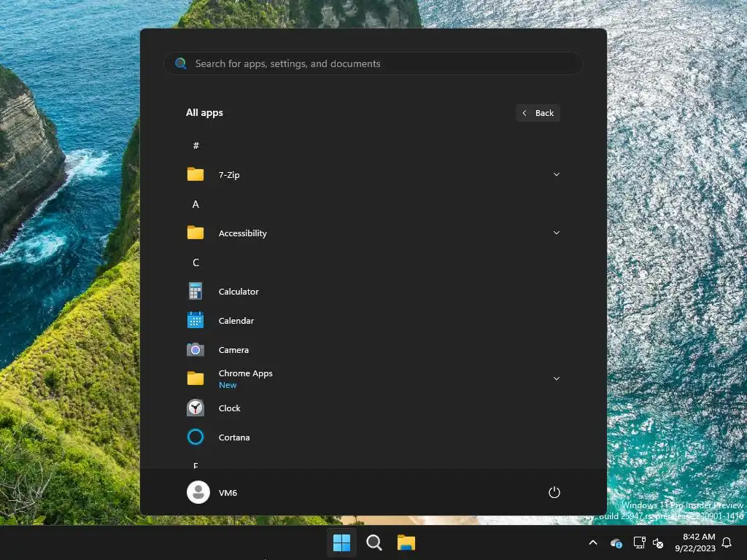Screen dimensions: 747x560
Task: Open the 7-Zip folder icon
Action: click(196, 175)
